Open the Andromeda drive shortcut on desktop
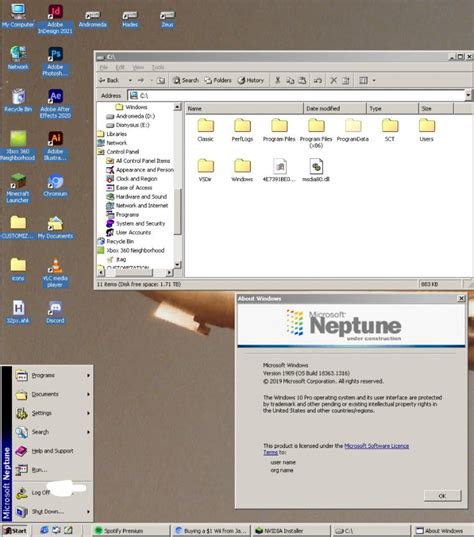The height and width of the screenshot is (537, 474). 92,19
